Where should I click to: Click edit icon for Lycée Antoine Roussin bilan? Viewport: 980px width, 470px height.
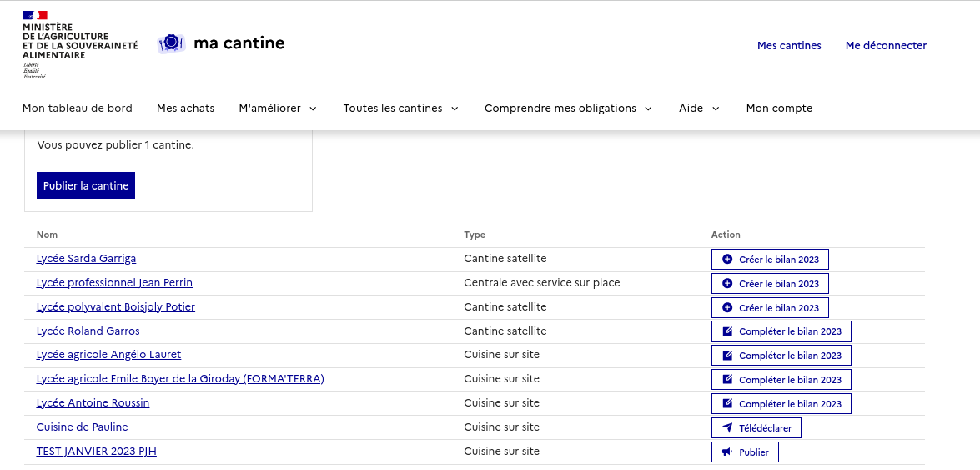pos(727,404)
